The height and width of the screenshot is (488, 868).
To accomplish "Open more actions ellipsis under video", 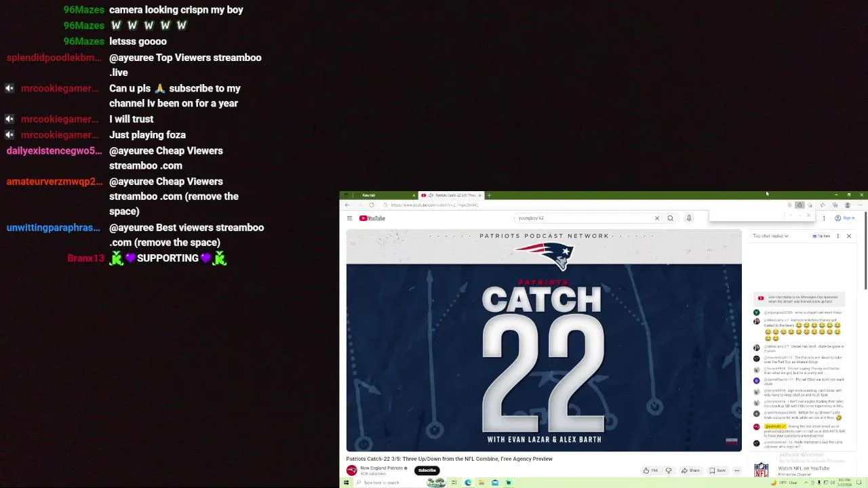I will click(x=737, y=470).
